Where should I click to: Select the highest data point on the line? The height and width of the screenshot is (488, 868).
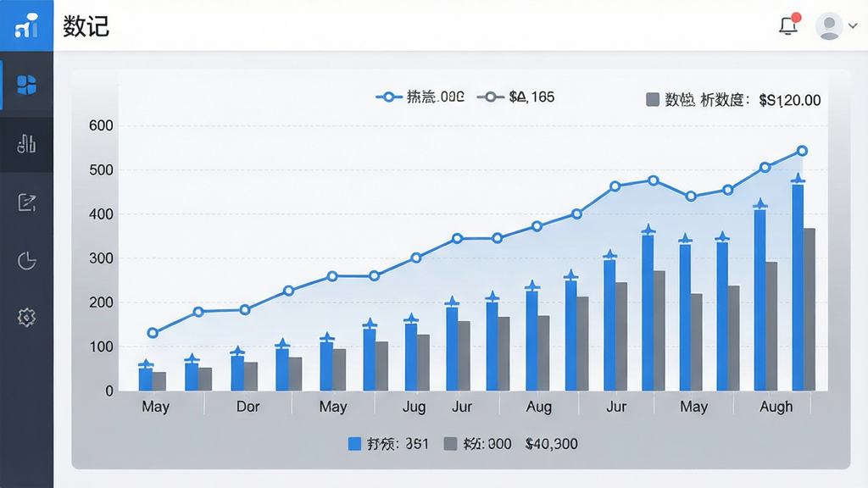click(x=802, y=151)
